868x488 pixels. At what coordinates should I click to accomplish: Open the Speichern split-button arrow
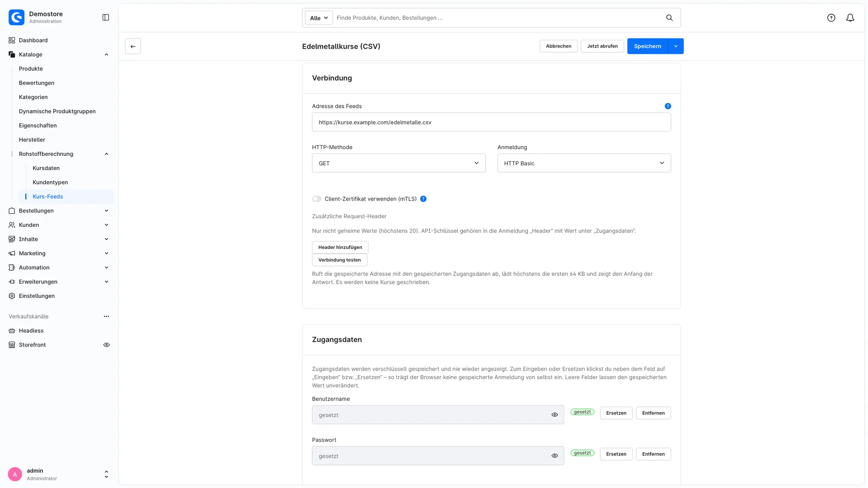point(676,46)
